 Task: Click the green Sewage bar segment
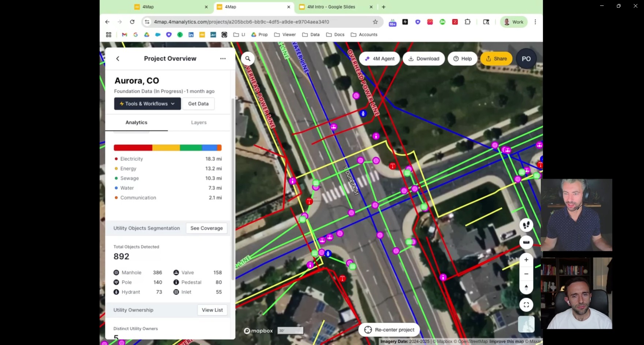click(191, 148)
